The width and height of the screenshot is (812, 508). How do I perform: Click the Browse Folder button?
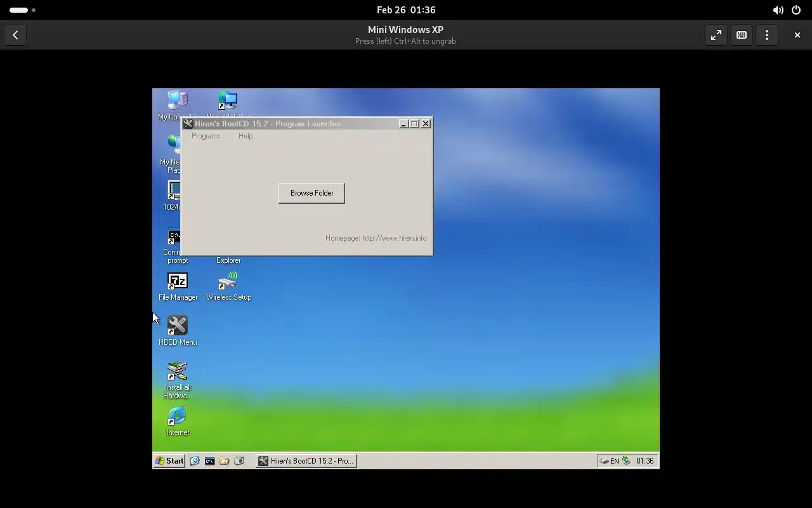pos(311,193)
